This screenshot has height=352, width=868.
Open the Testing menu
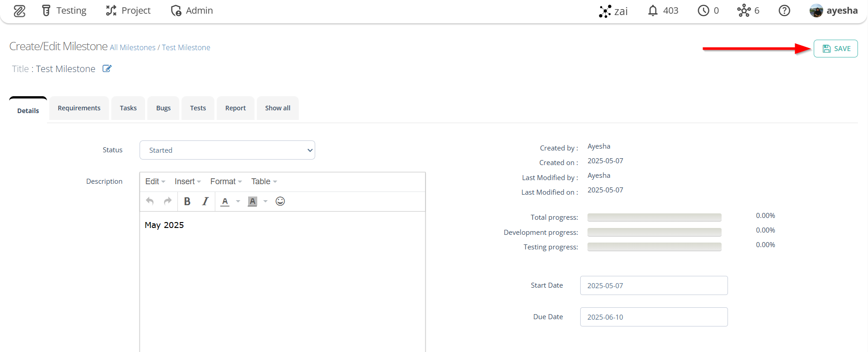tap(64, 10)
